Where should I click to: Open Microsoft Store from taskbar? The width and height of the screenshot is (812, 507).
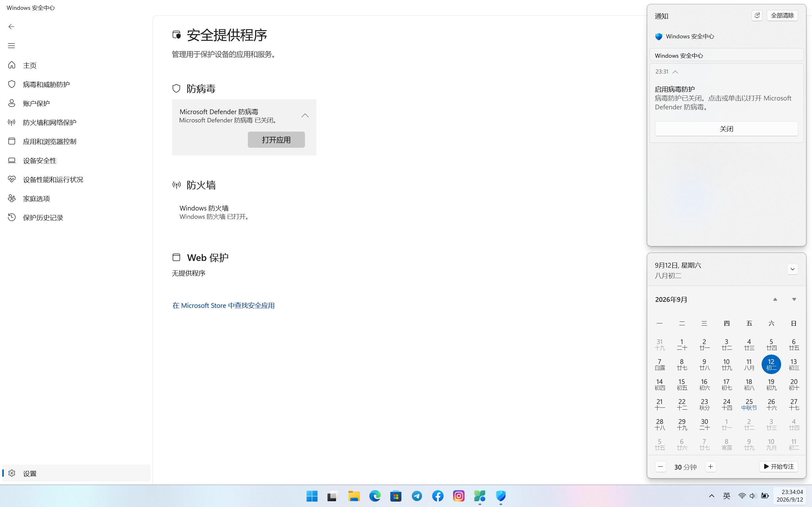(x=396, y=496)
